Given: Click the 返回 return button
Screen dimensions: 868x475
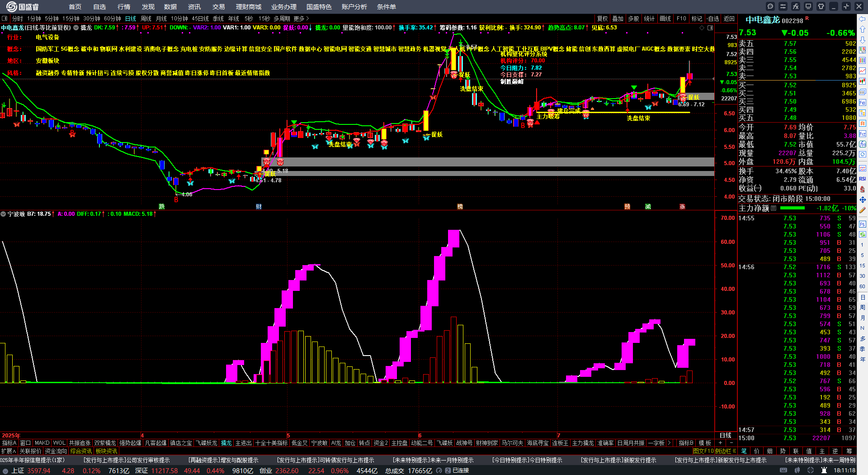Looking at the screenshot, I should (729, 19).
